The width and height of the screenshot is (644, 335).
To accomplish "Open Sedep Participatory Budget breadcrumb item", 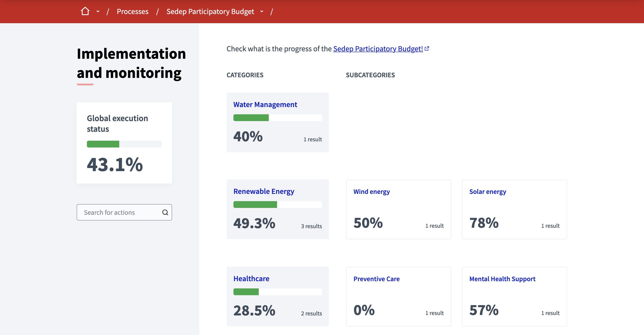I will click(210, 11).
